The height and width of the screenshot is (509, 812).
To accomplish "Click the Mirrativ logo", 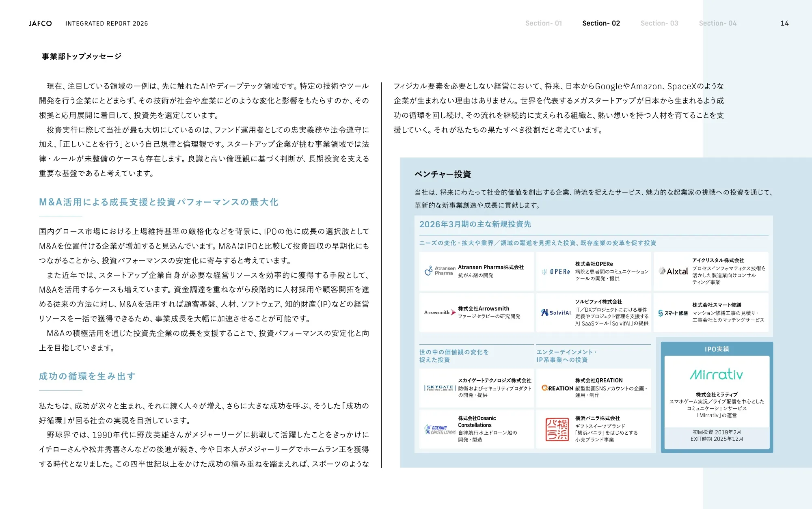I will (x=717, y=374).
